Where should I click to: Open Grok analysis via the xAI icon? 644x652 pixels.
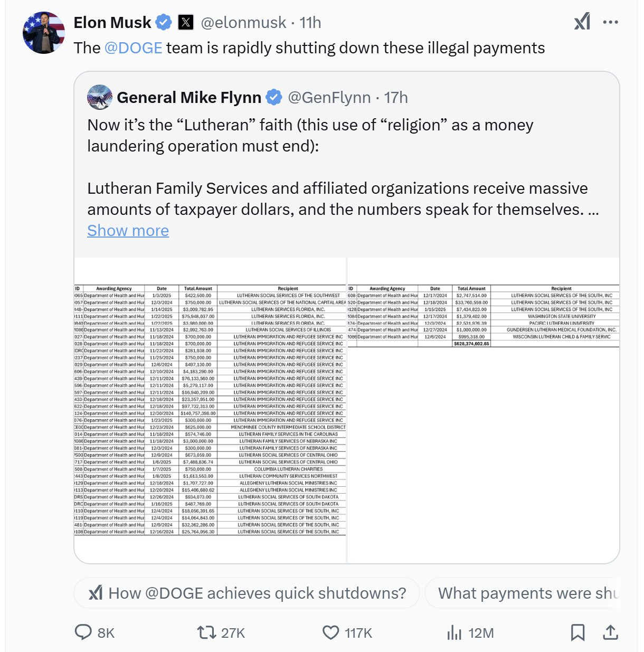[582, 22]
